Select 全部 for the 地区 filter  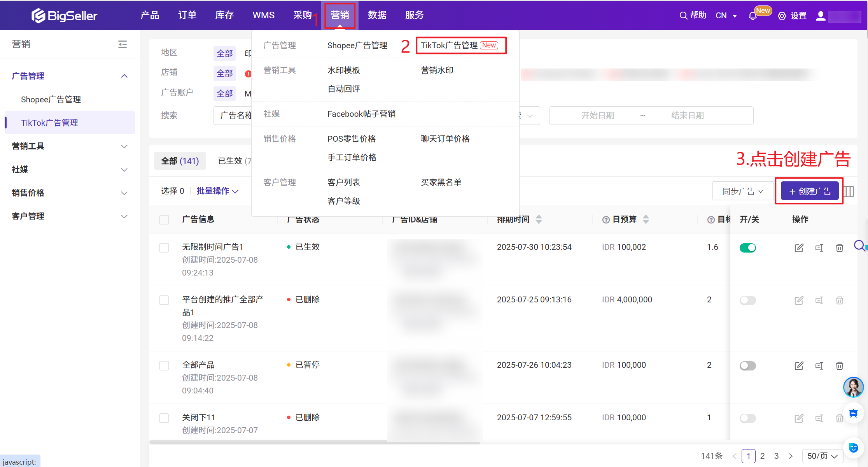point(224,53)
